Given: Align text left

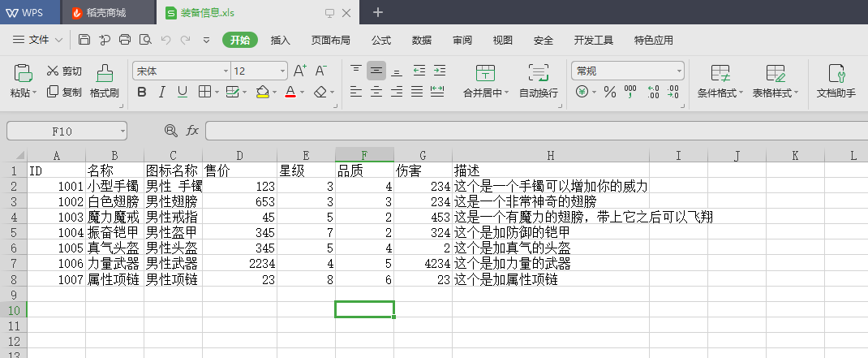Looking at the screenshot, I should point(356,92).
